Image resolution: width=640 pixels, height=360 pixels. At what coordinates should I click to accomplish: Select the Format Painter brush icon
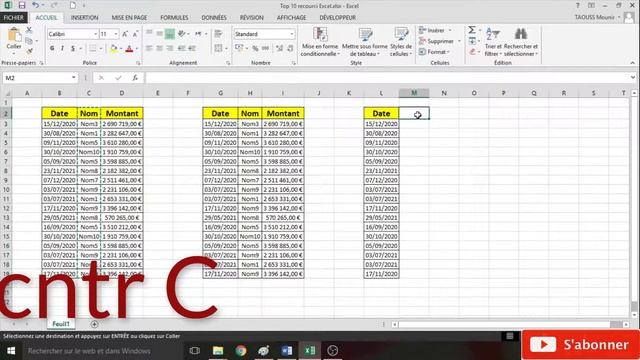point(29,51)
